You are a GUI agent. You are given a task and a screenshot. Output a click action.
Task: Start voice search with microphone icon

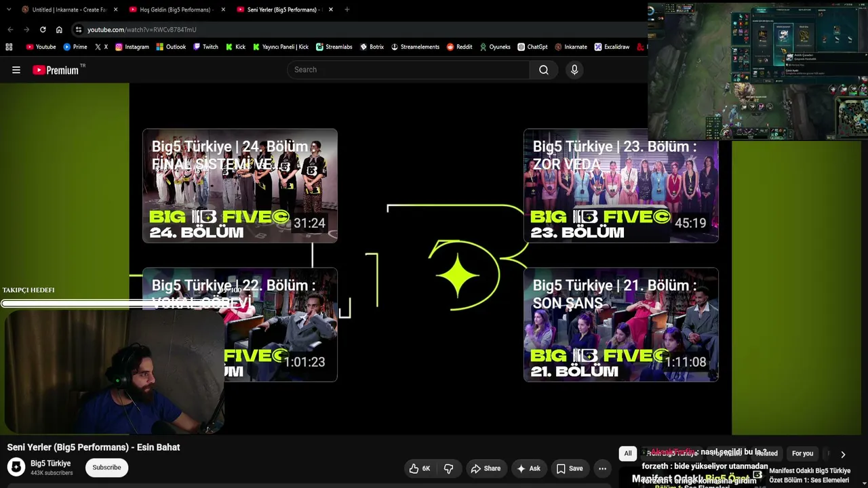tap(574, 70)
